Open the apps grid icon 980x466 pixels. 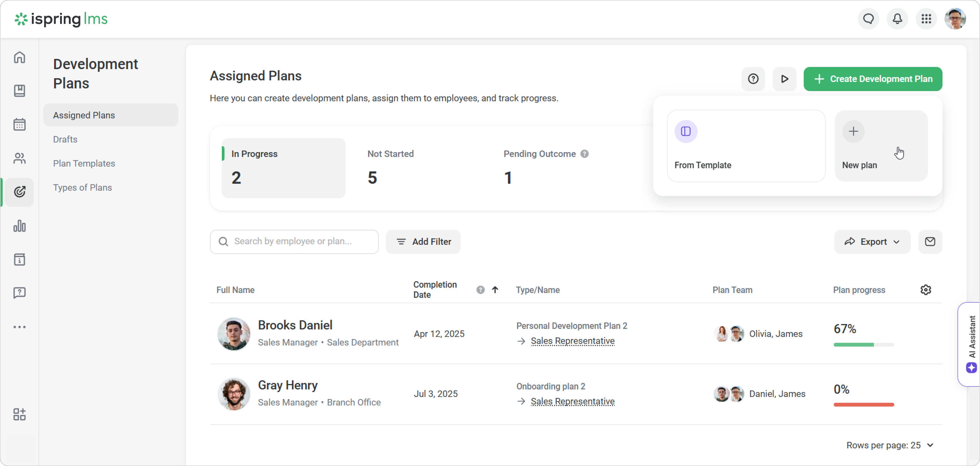[926, 19]
